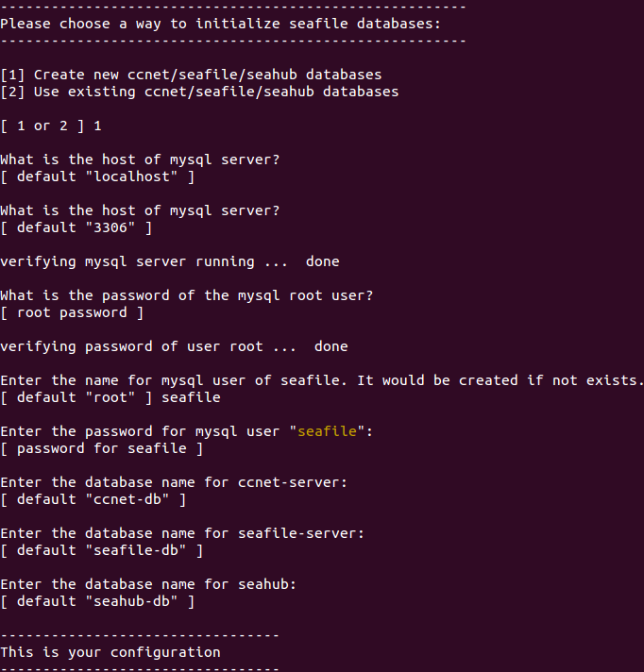644x672 pixels.
Task: Click the "[ 1 or 2 ]" answer prompt
Action: [51, 126]
